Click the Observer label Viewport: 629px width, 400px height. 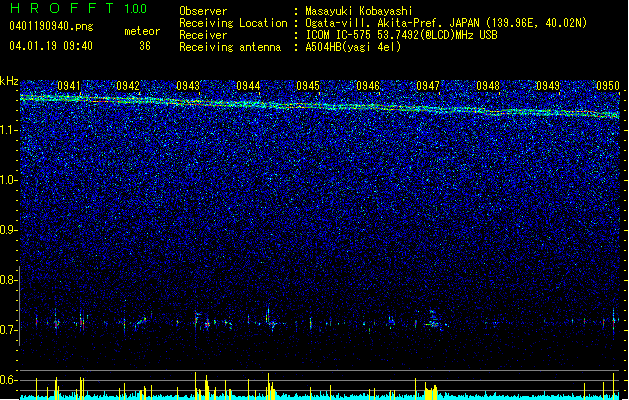[203, 11]
